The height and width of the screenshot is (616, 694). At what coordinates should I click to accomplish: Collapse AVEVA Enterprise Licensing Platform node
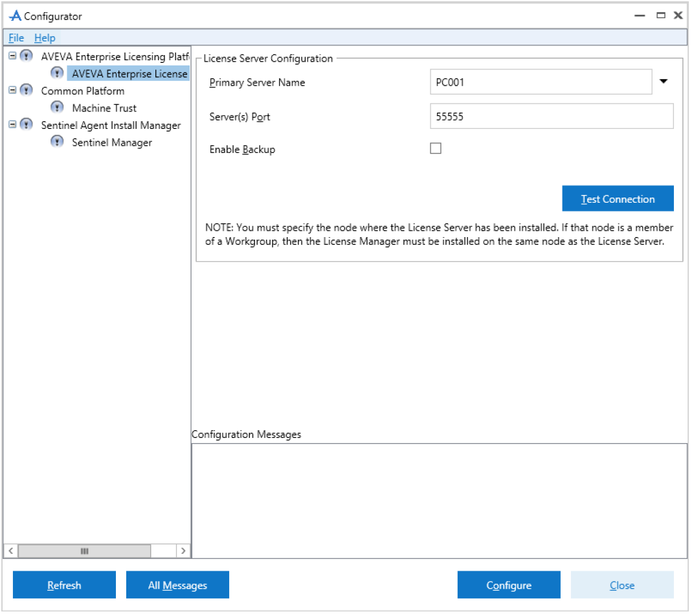coord(12,56)
